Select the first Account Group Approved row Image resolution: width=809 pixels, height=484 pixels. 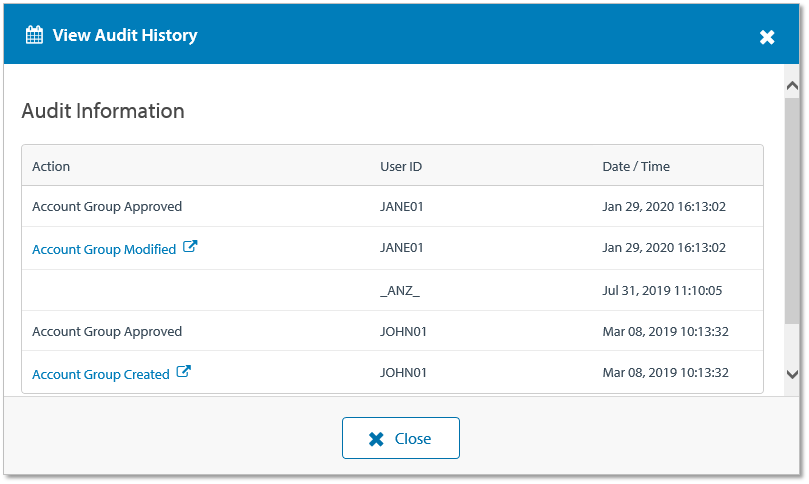click(x=107, y=207)
